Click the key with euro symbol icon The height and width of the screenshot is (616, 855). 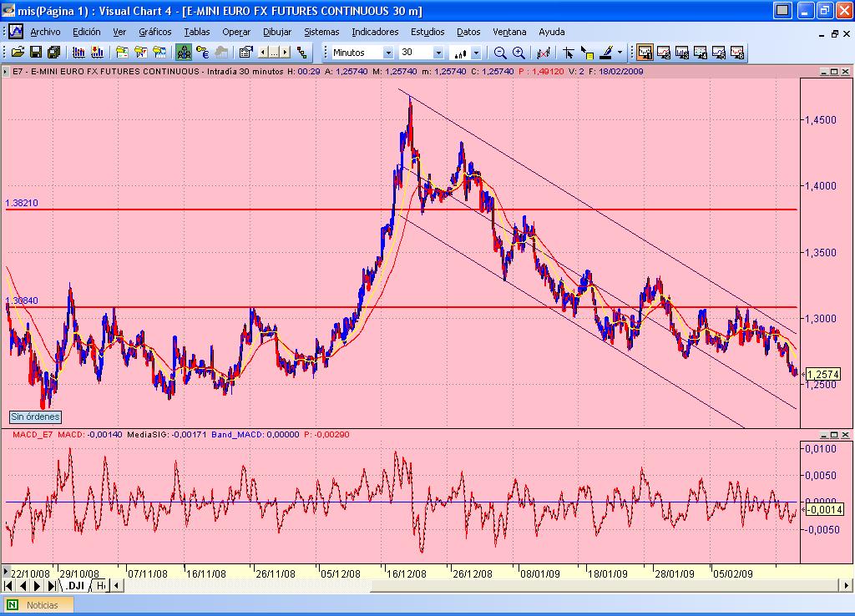point(202,53)
